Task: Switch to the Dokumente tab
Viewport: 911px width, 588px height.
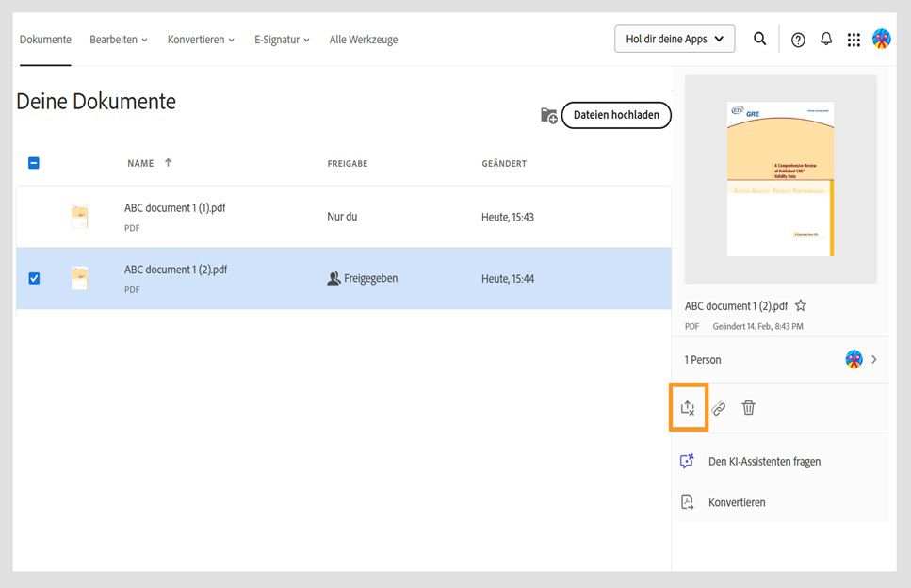Action: (x=45, y=40)
